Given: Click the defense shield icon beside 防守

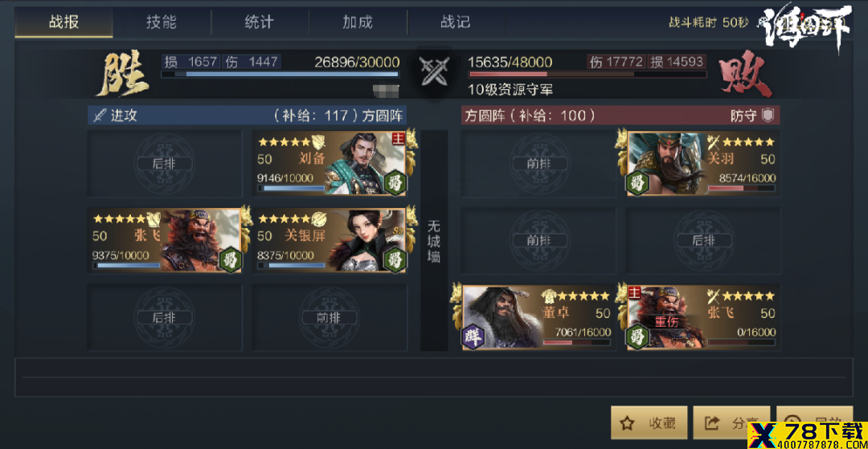Looking at the screenshot, I should pyautogui.click(x=768, y=115).
